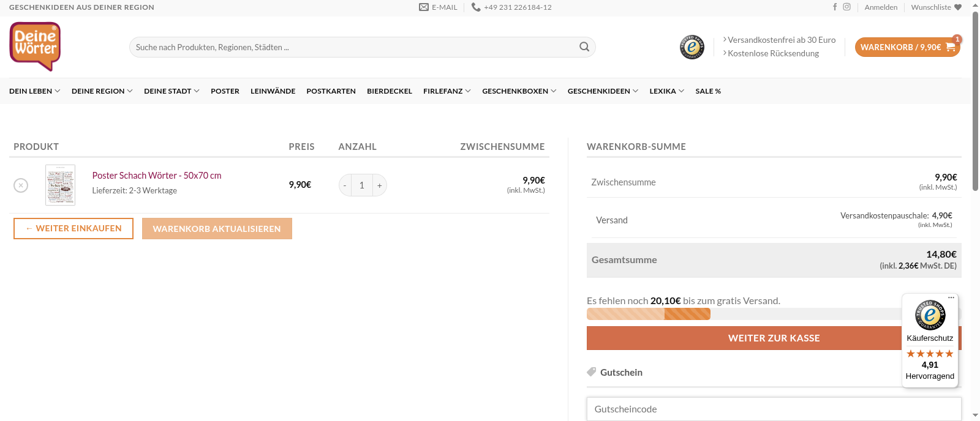Open the Warenkorb 9,90€ cart button
Image resolution: width=980 pixels, height=421 pixels.
pos(907,47)
